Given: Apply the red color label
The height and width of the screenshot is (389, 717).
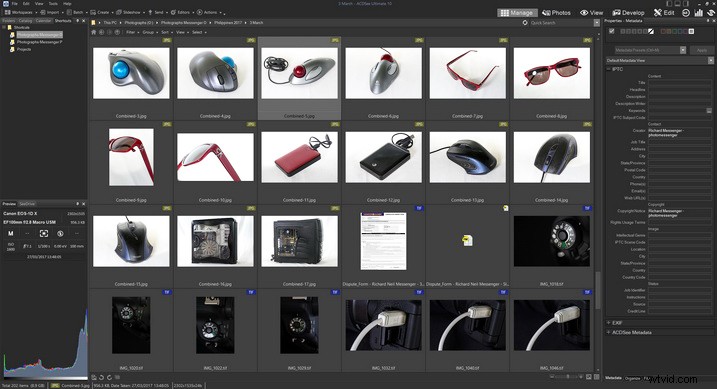Looking at the screenshot, I should 664,32.
